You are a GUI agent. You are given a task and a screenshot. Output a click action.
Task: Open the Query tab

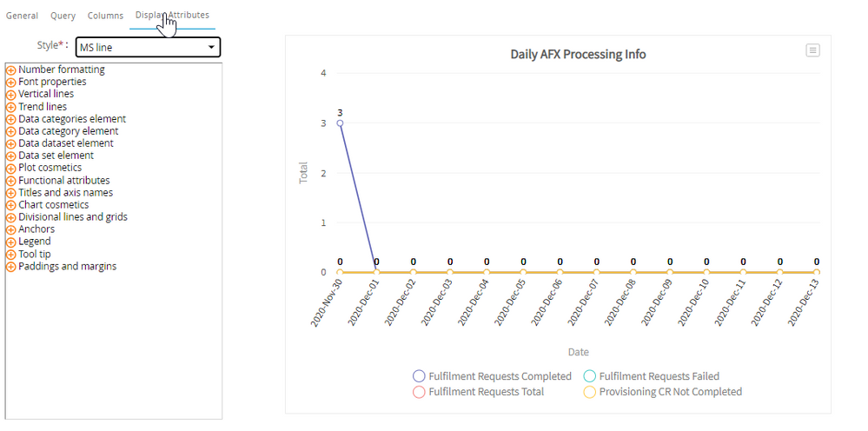coord(63,16)
